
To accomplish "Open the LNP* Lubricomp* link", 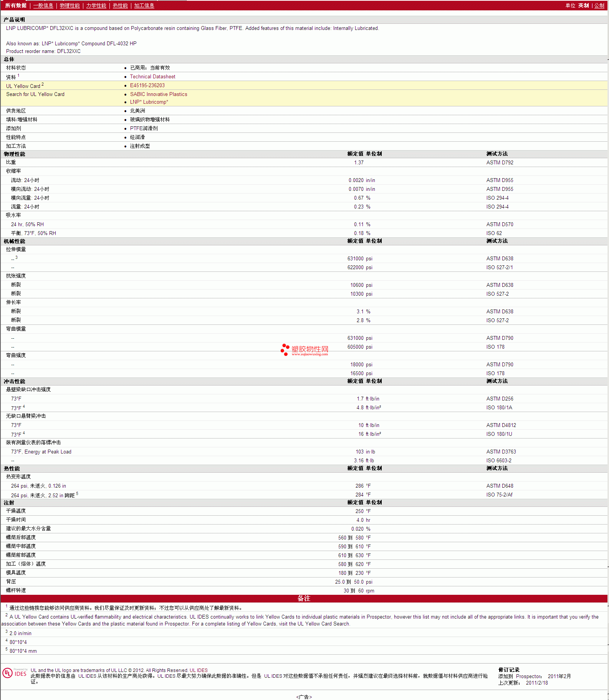I will 149,102.
